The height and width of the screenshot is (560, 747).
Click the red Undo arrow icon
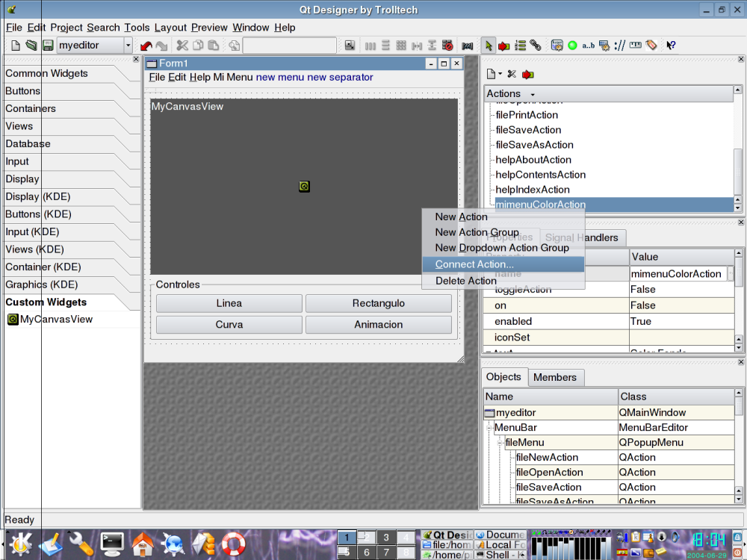[146, 46]
